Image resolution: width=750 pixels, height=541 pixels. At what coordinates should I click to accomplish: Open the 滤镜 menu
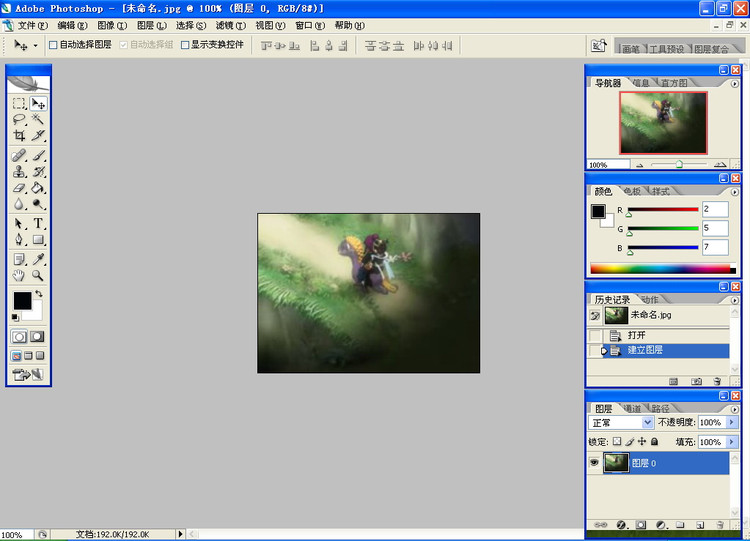231,25
